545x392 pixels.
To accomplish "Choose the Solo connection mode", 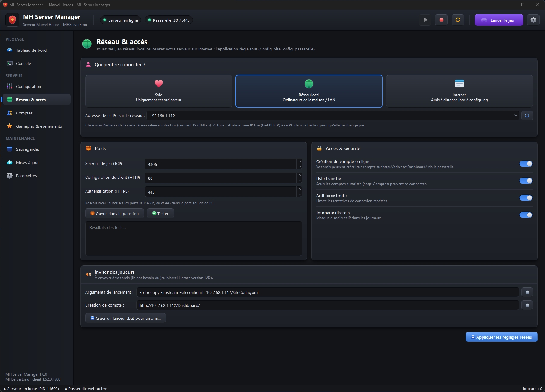I will tap(158, 91).
